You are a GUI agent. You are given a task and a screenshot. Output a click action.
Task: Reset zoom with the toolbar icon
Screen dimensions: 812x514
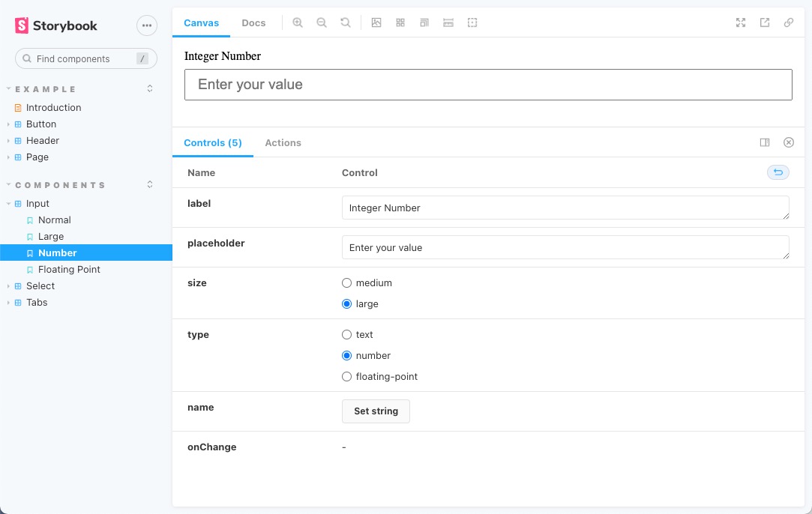point(346,22)
